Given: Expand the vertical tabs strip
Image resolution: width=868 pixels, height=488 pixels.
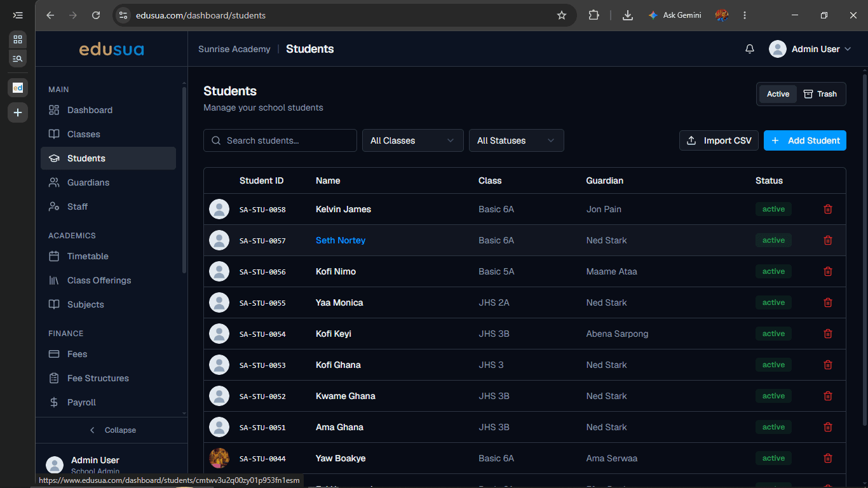Looking at the screenshot, I should pyautogui.click(x=18, y=15).
